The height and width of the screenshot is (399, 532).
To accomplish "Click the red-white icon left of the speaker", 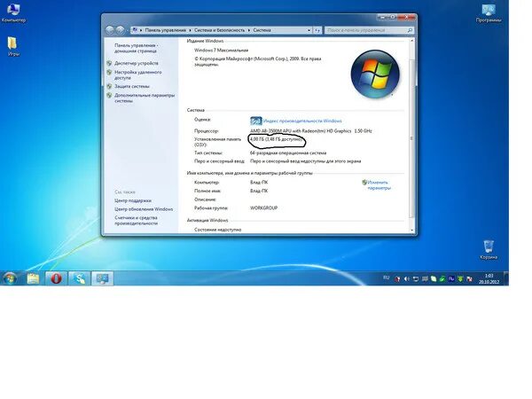I will point(397,279).
